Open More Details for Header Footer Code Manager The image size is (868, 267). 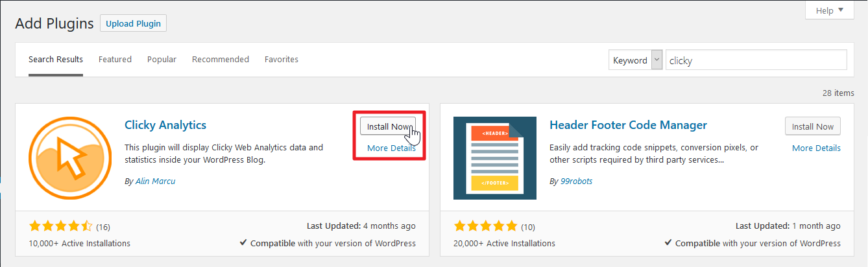coord(816,148)
